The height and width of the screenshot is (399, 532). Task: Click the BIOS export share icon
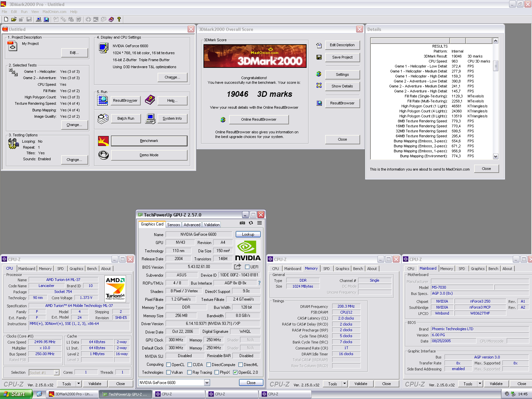(x=237, y=267)
